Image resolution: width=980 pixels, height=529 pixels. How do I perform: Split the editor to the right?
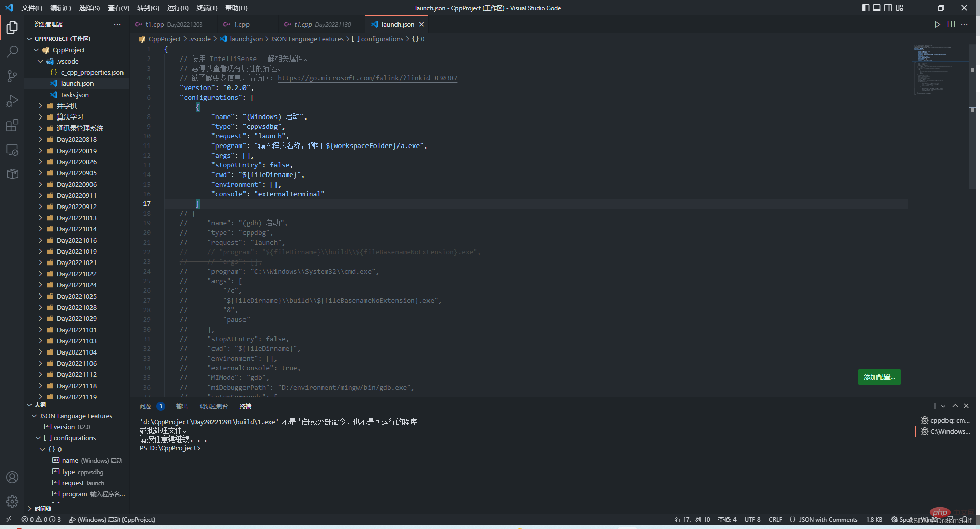pos(951,24)
